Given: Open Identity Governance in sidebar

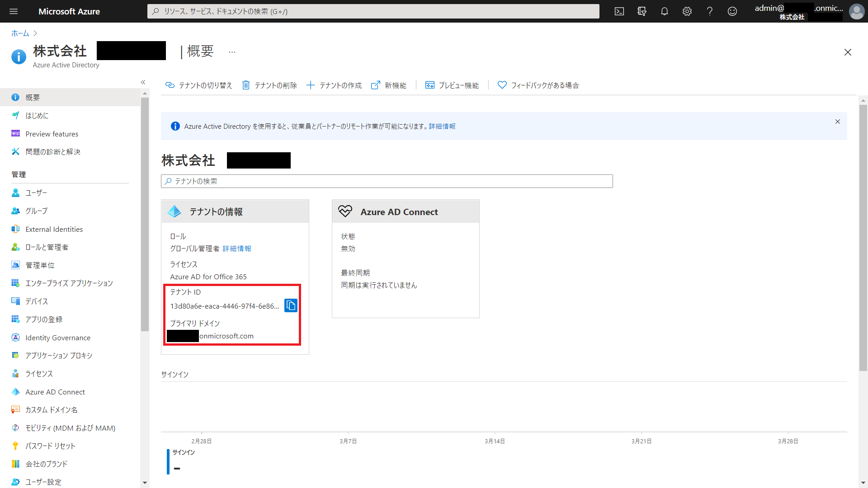Looking at the screenshot, I should [x=70, y=338].
